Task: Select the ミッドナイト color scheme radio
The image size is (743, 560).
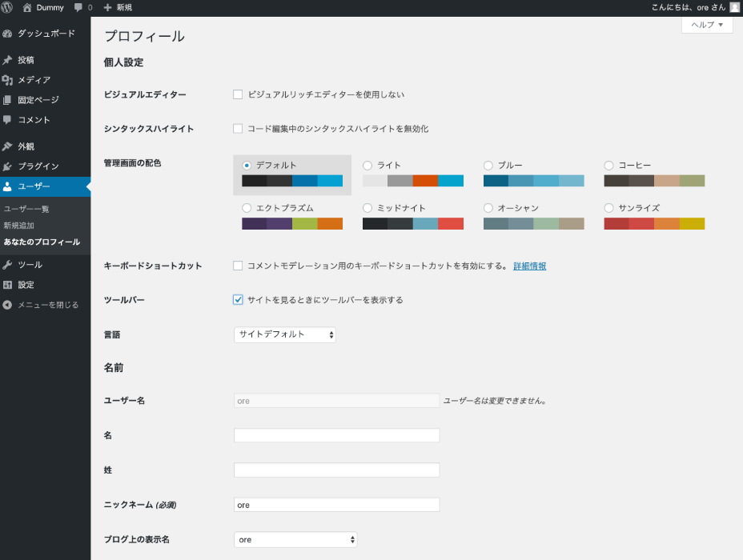Action: click(x=367, y=208)
